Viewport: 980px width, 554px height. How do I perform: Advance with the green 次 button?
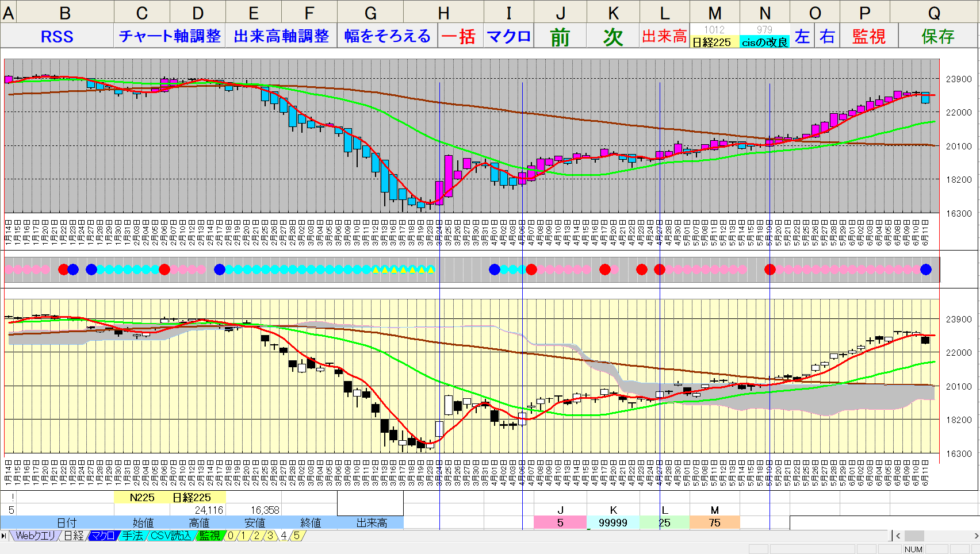tap(613, 36)
